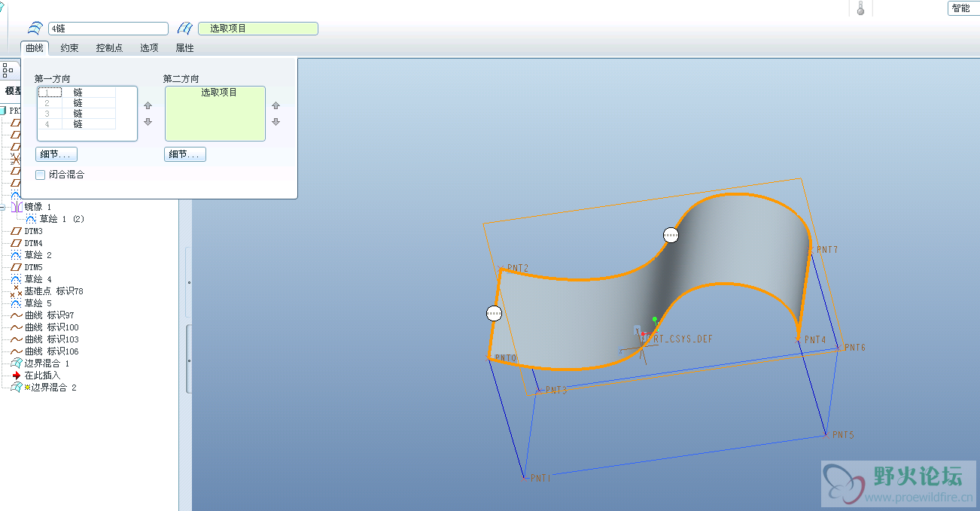Click the 4链 first direction collector field
The height and width of the screenshot is (511, 980).
(108, 29)
